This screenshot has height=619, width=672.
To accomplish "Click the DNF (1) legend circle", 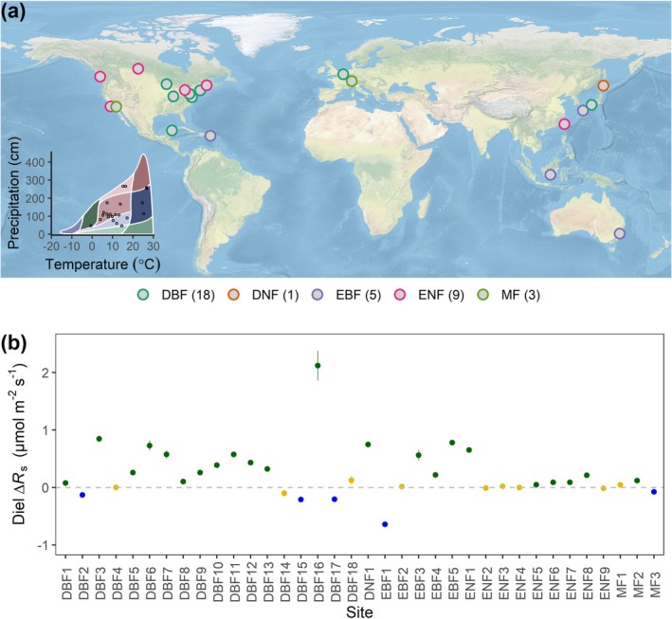I will point(233,295).
